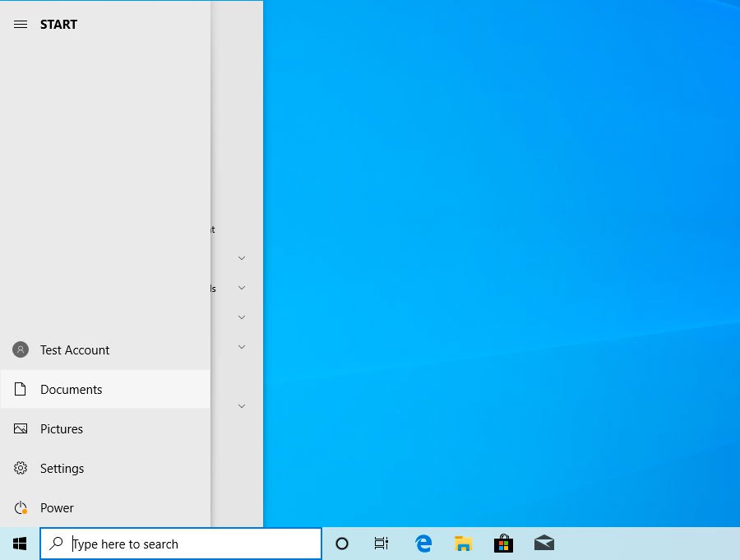Expand the topmost app group chevron
The width and height of the screenshot is (740, 560).
point(241,257)
